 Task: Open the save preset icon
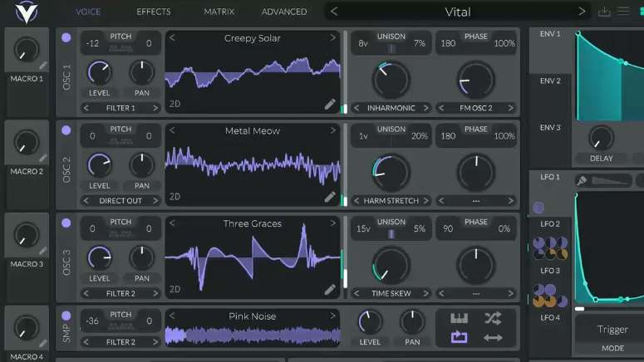604,12
